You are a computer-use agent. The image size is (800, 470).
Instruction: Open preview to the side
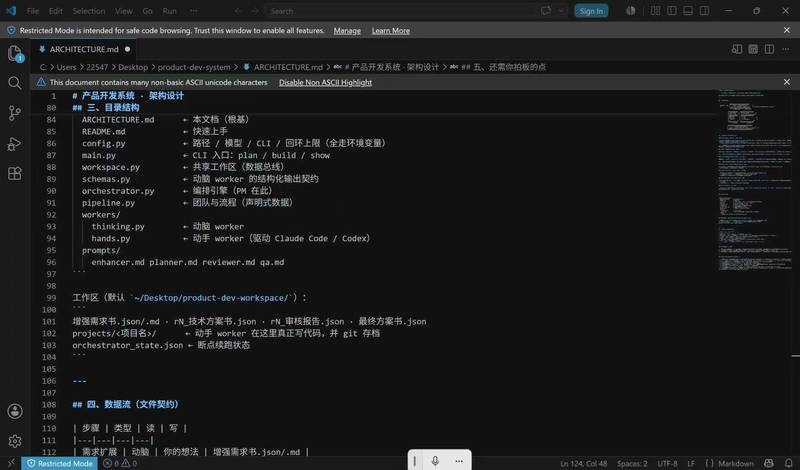click(x=737, y=49)
